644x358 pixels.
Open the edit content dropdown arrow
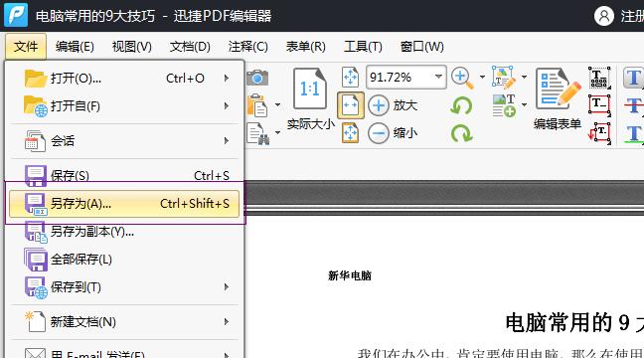pos(525,77)
